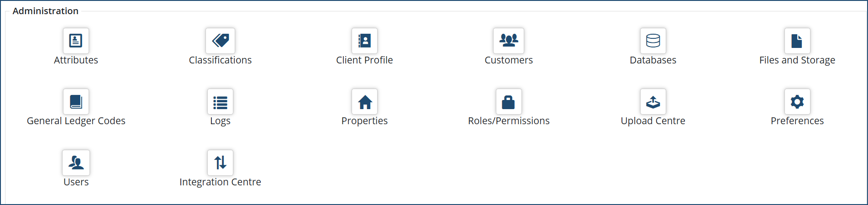Click the Files and Storage document icon
The width and height of the screenshot is (868, 205).
[797, 41]
